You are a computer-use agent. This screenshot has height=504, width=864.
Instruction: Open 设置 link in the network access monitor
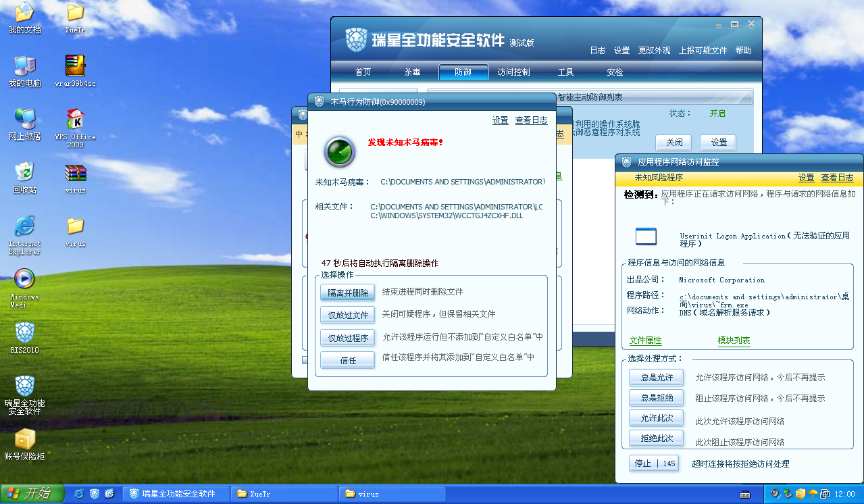pyautogui.click(x=806, y=178)
